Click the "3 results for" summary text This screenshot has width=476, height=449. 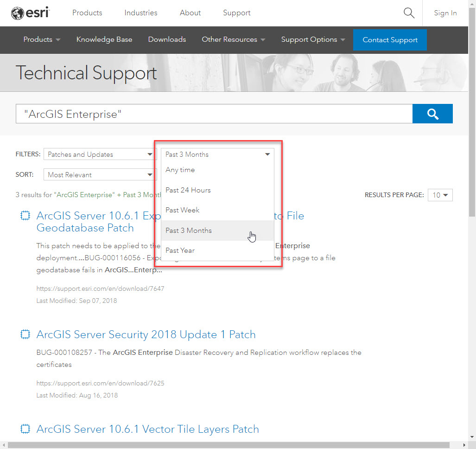click(89, 195)
